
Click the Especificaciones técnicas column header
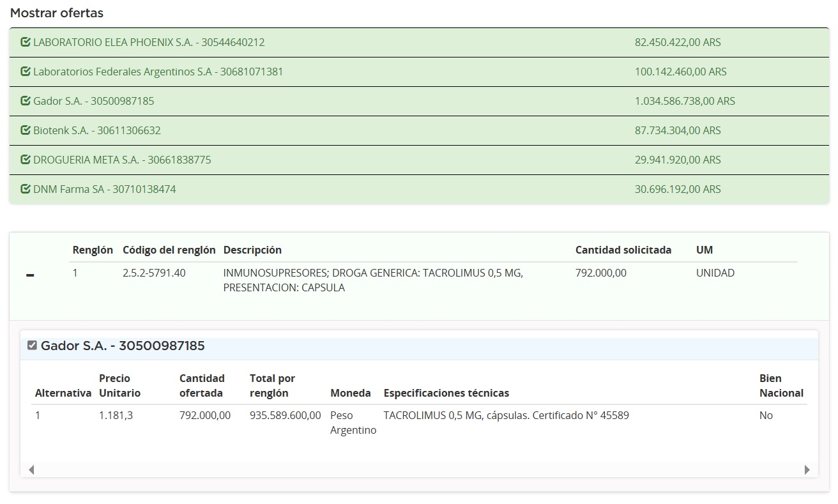[446, 393]
